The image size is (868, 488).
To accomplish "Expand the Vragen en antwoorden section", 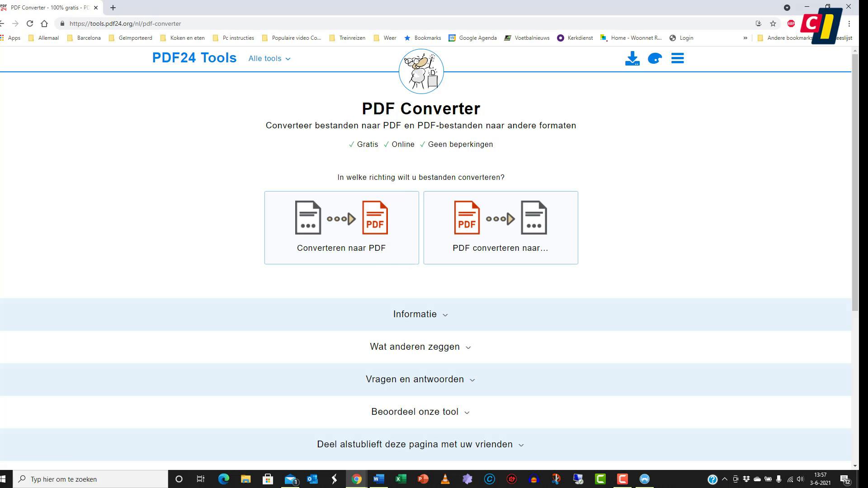I will [420, 379].
